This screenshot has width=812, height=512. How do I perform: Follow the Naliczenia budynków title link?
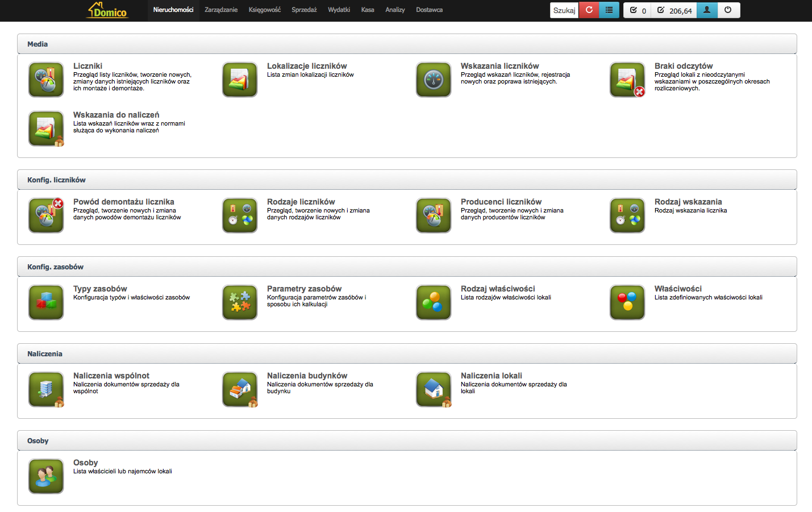pyautogui.click(x=307, y=376)
